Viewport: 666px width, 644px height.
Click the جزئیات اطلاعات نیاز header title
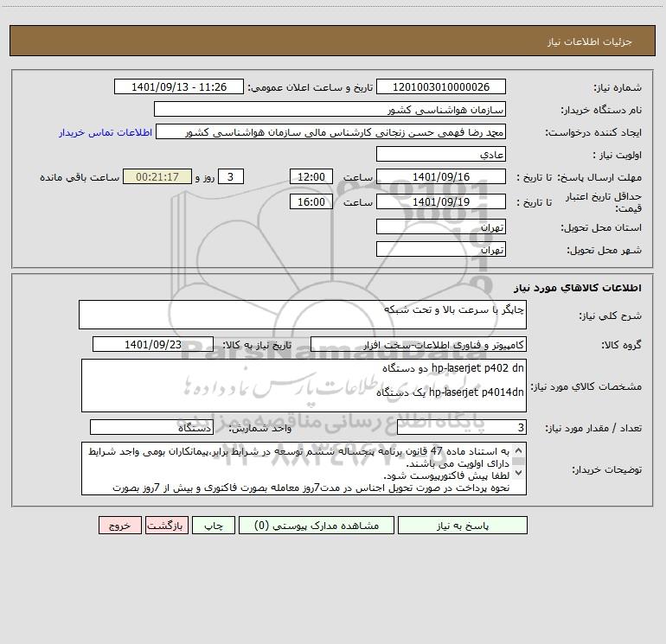(x=590, y=41)
